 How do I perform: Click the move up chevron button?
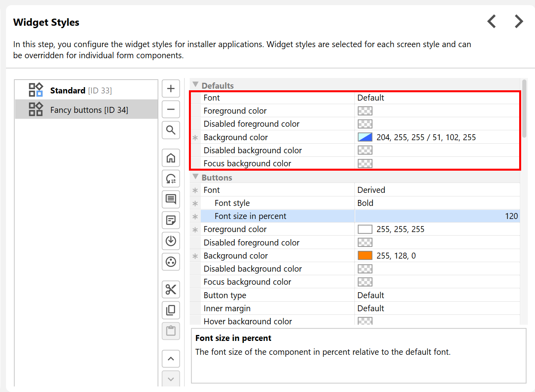click(171, 359)
